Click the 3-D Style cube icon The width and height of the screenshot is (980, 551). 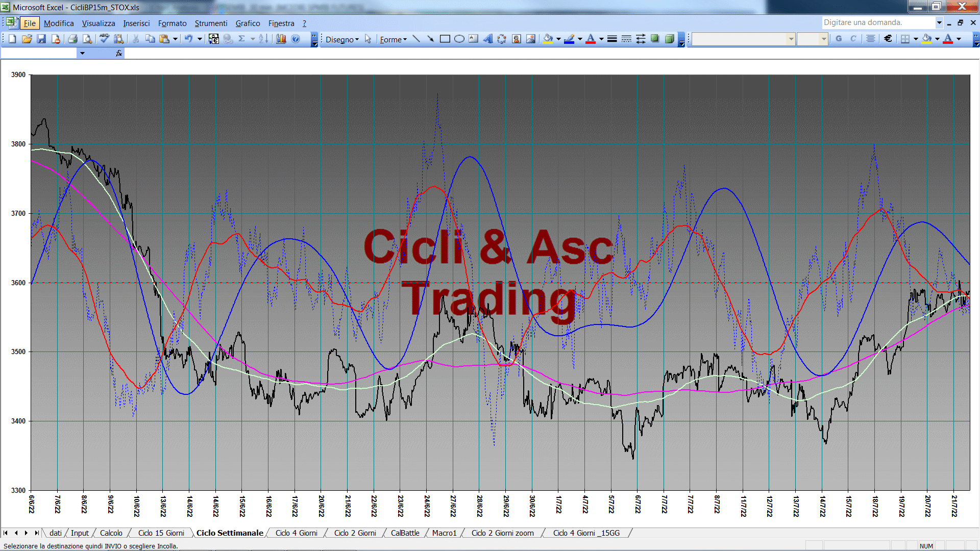click(x=670, y=39)
